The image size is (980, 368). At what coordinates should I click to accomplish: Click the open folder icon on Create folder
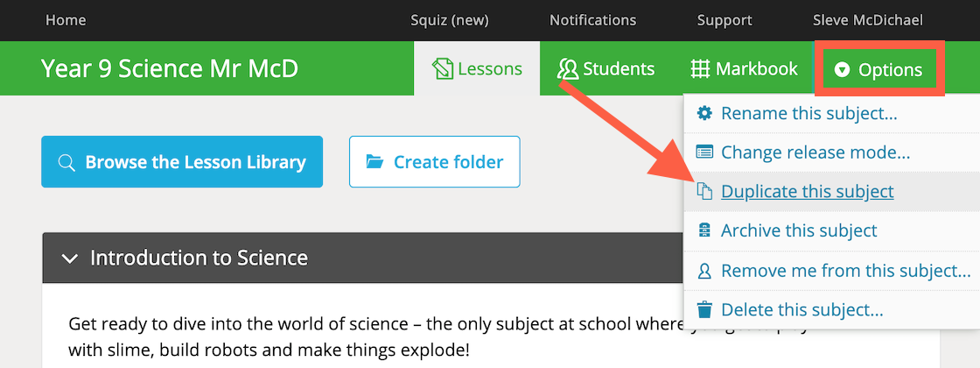coord(374,162)
